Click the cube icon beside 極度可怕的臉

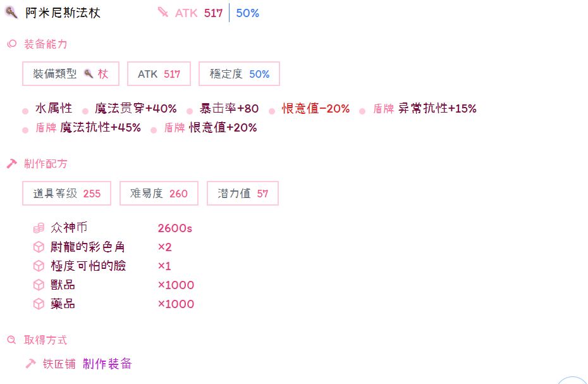coord(39,266)
